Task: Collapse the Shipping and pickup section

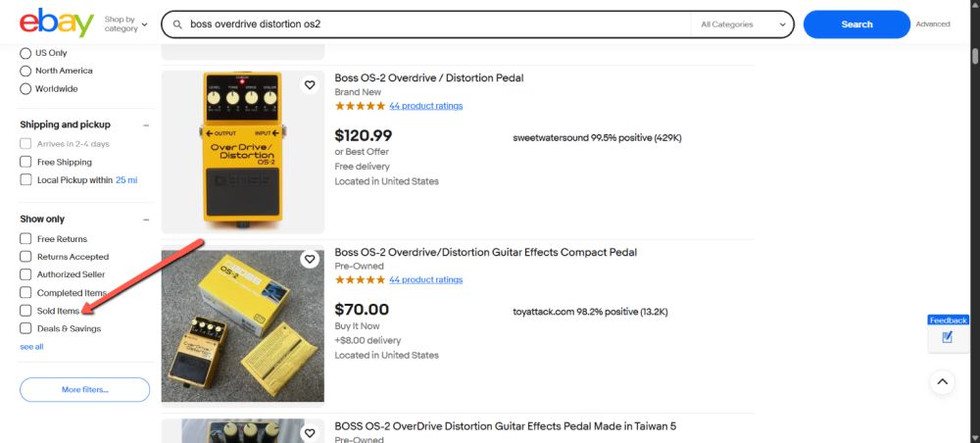Action: [x=146, y=125]
